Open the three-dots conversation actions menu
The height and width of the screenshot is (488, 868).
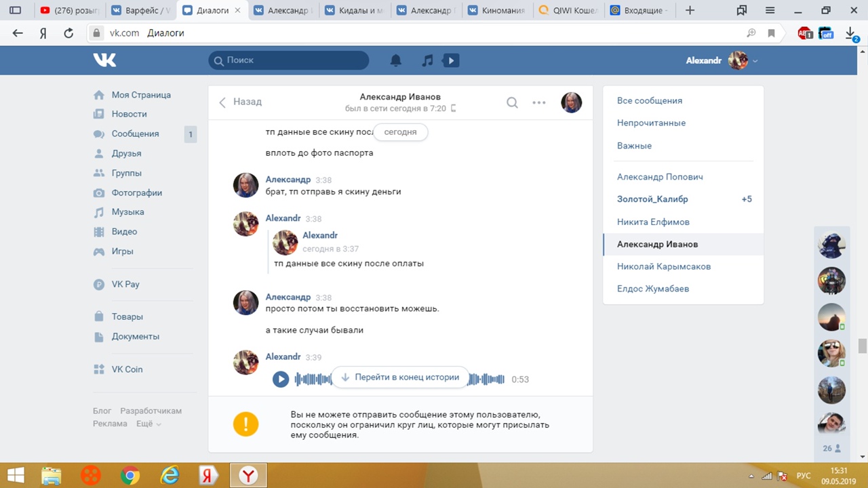539,102
